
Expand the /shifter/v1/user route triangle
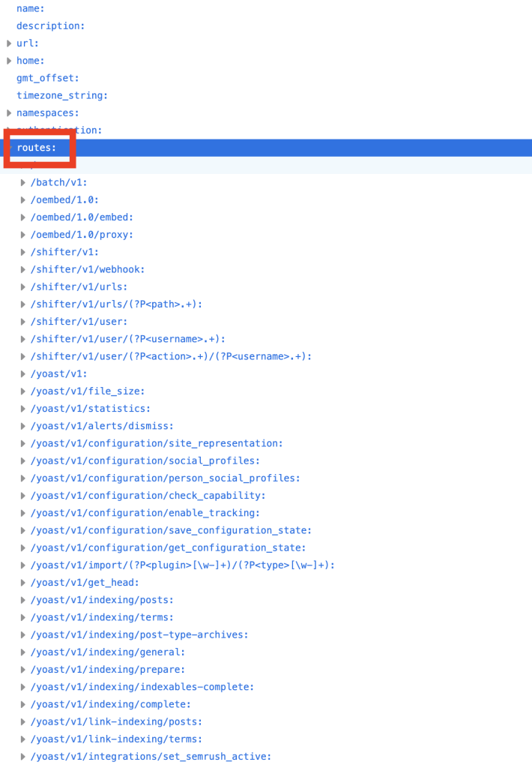point(23,322)
